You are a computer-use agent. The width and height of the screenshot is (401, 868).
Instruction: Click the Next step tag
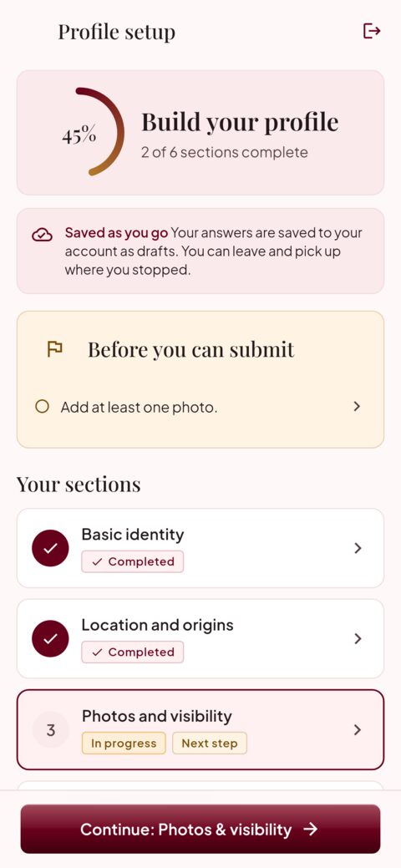tap(210, 744)
